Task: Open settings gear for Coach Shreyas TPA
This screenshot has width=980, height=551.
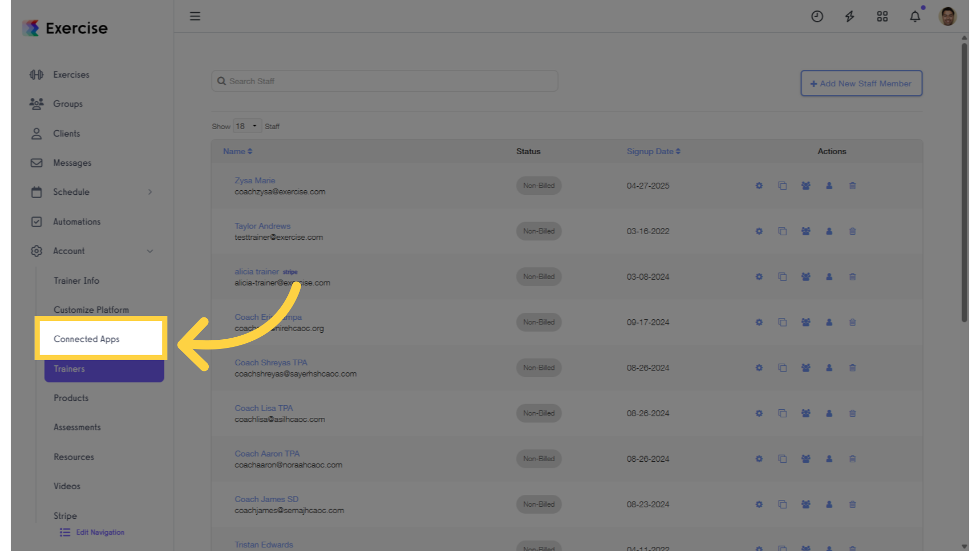Action: (759, 368)
